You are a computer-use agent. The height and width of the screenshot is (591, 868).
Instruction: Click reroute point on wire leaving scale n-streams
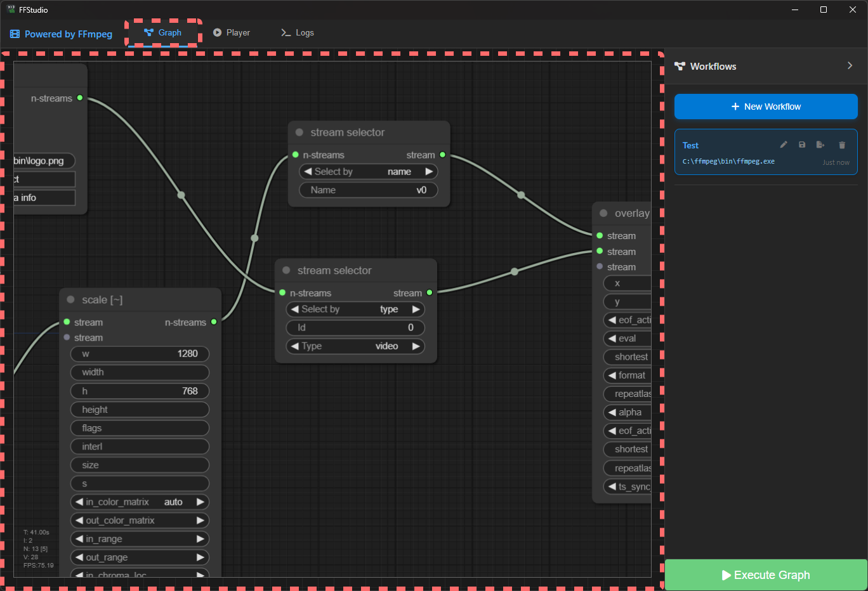pyautogui.click(x=254, y=238)
